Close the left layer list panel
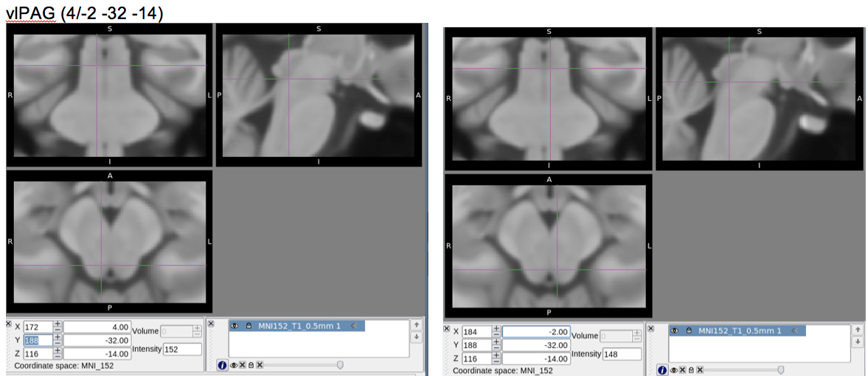Viewport: 868px width, 376px height. (211, 324)
